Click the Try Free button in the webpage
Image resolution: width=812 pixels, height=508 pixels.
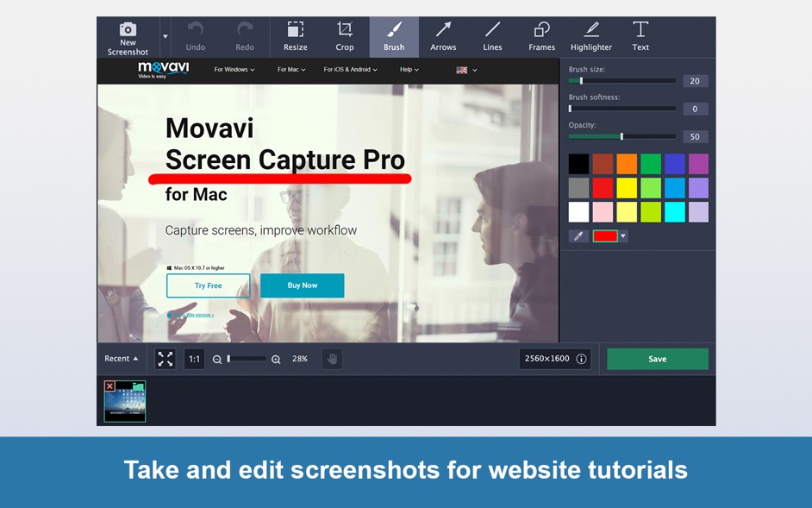(x=209, y=285)
